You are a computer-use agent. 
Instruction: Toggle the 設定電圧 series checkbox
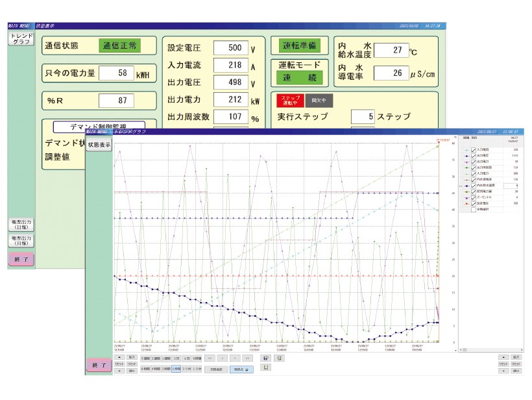pyautogui.click(x=474, y=204)
